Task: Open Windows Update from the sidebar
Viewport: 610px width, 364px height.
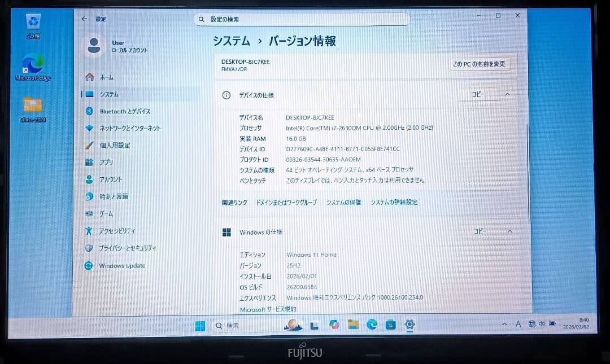Action: tap(120, 265)
